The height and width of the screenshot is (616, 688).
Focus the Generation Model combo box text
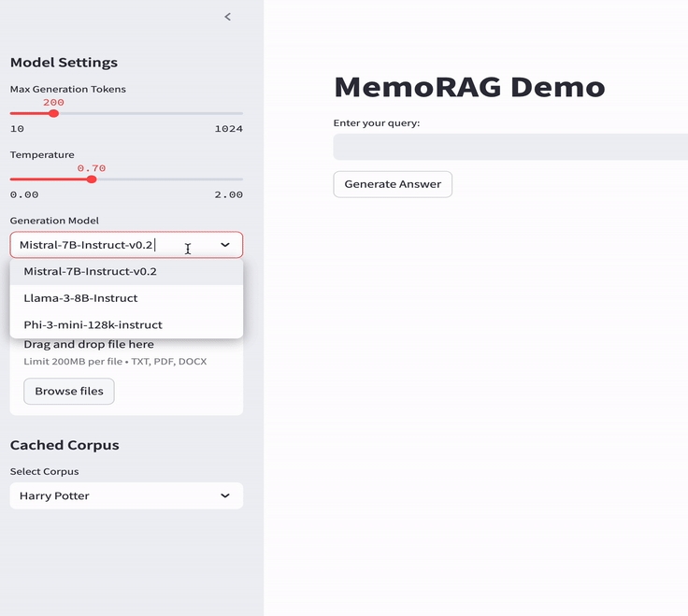pyautogui.click(x=89, y=245)
